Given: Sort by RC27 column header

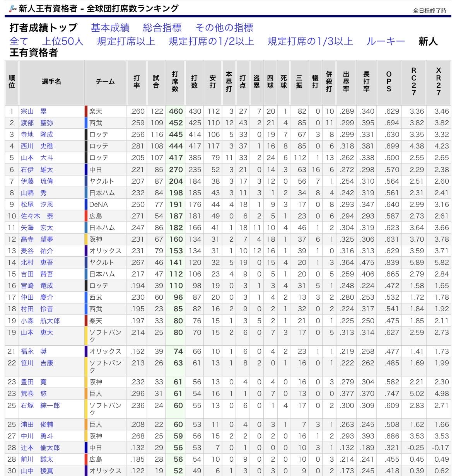Looking at the screenshot, I should pyautogui.click(x=414, y=82).
